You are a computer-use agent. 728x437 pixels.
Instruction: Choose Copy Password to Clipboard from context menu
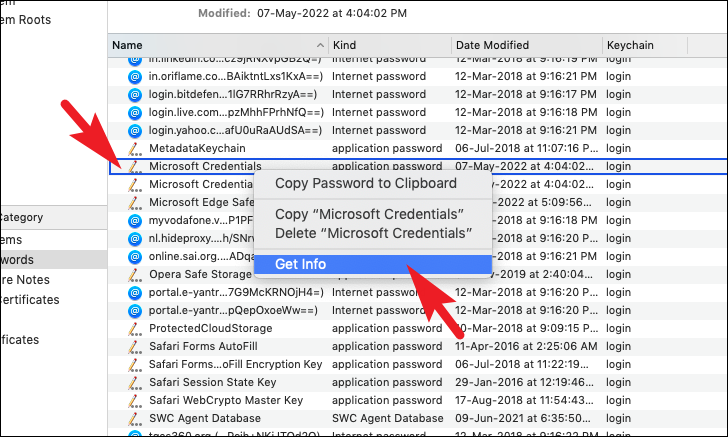pyautogui.click(x=366, y=183)
